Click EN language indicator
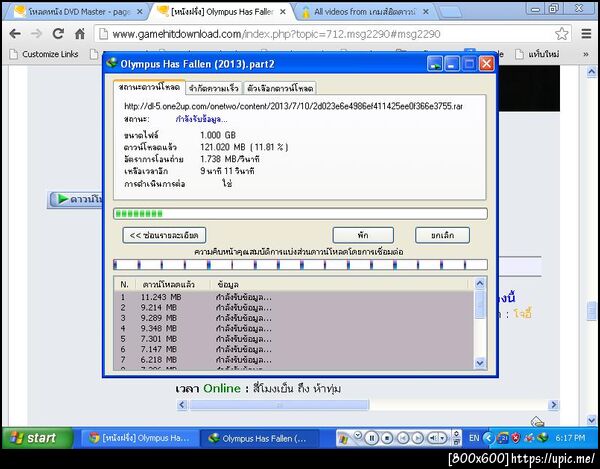600x469 pixels. 474,438
